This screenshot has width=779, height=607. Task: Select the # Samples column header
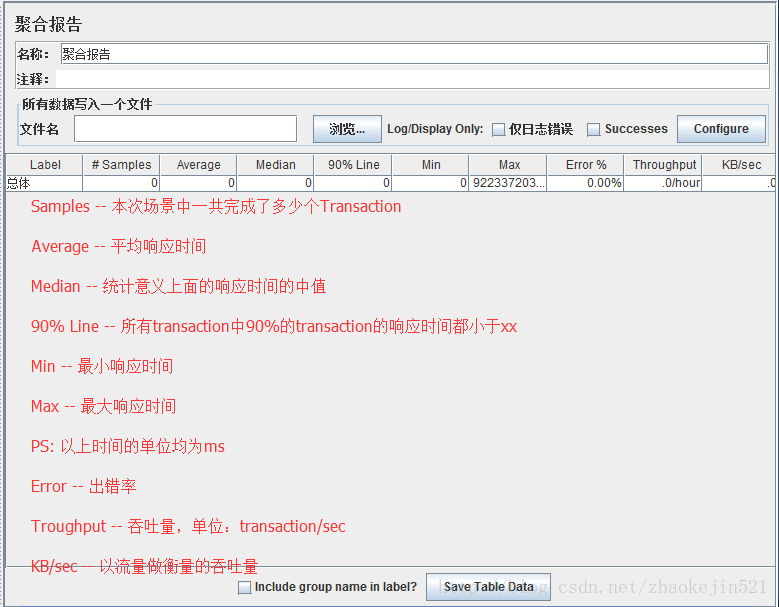(x=121, y=164)
